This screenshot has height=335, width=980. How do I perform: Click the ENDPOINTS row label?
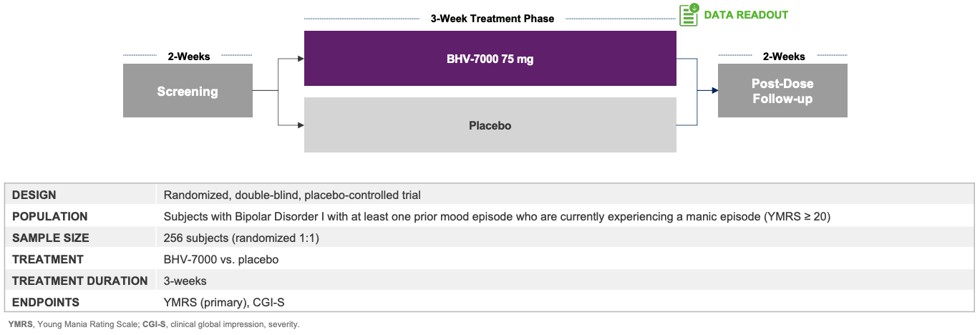[x=46, y=302]
